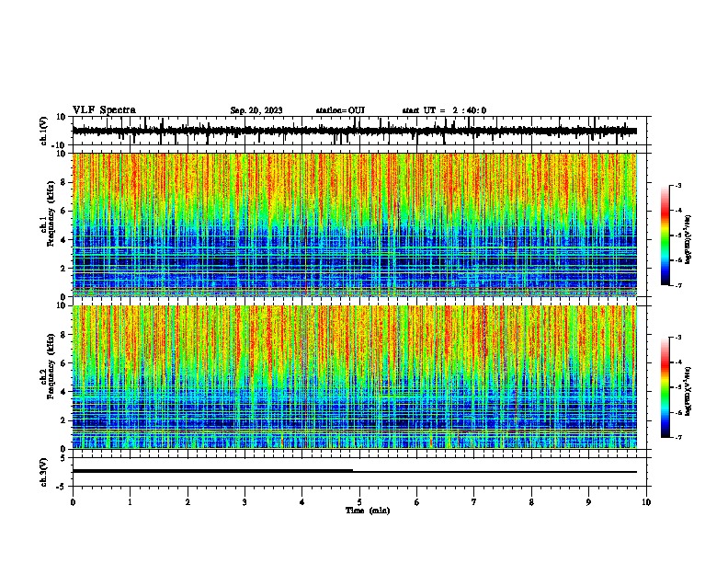Image resolution: width=728 pixels, height=563 pixels.
Task: Click inside the ch.2 spectrogram panel
Action: pyautogui.click(x=355, y=377)
